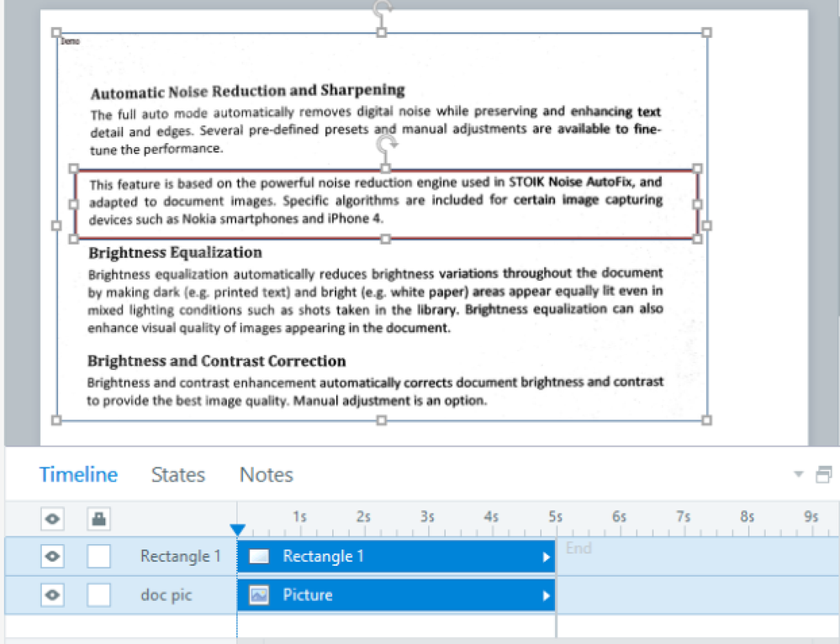Click the picture icon in Picture bar

259,595
